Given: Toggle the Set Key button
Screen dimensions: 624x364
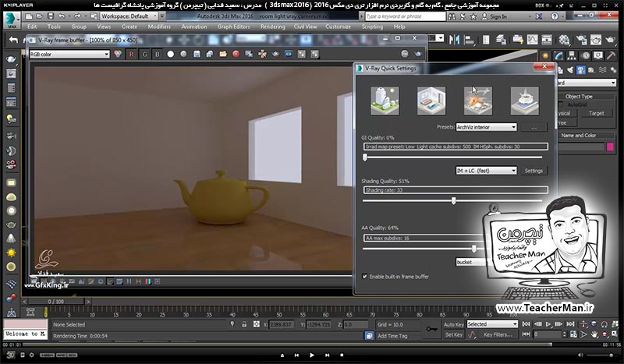Looking at the screenshot, I should (454, 334).
